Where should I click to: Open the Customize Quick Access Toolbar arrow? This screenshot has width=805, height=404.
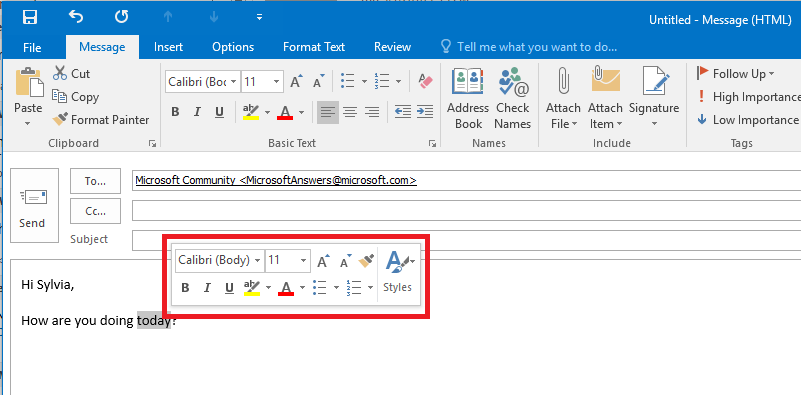(x=259, y=17)
